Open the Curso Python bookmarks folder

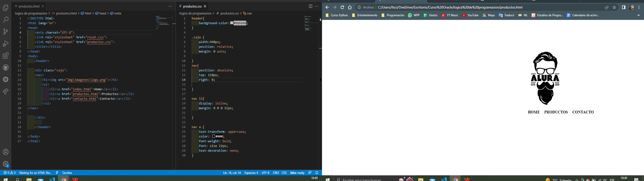coord(337,15)
